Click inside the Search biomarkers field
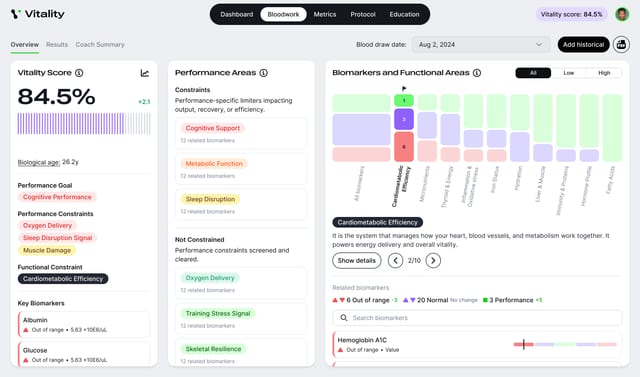The height and width of the screenshot is (377, 640). point(477,317)
